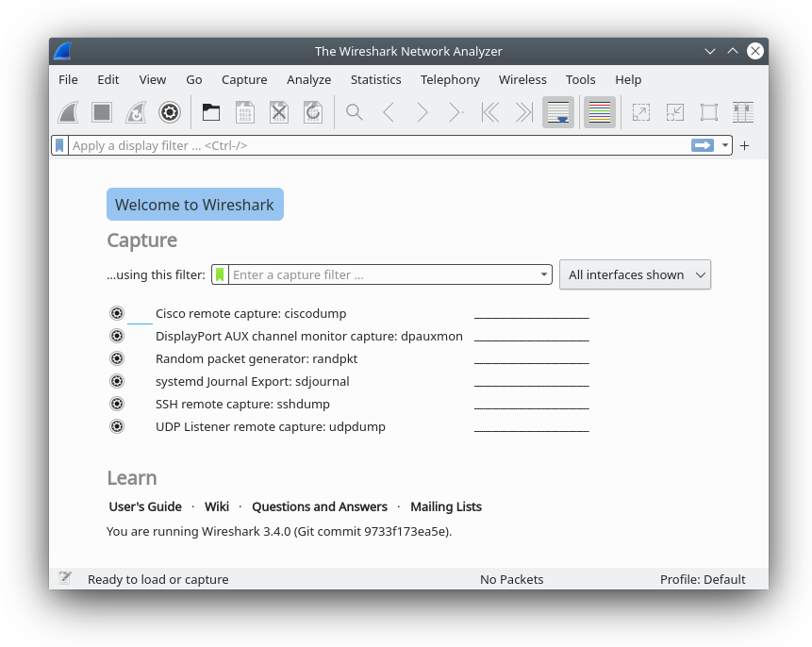Image resolution: width=812 pixels, height=647 pixels.
Task: Click the display filter bookmark icon
Action: 60,145
